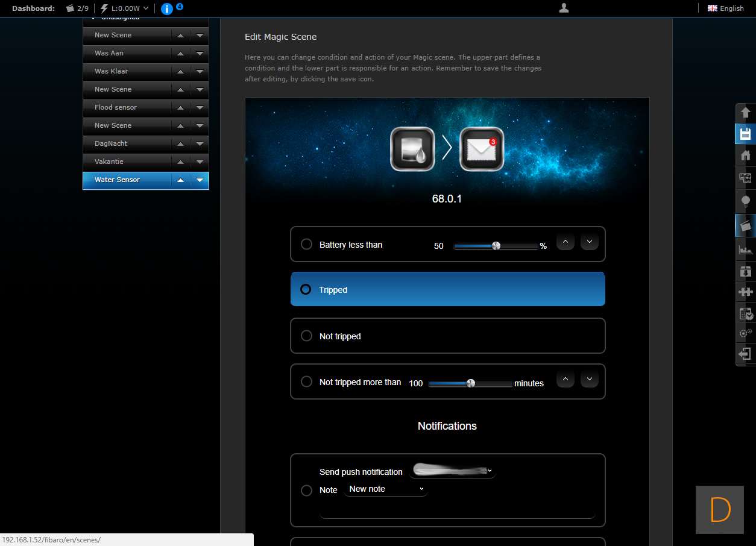Open the home icon in right sidebar
This screenshot has height=546, width=756.
(745, 155)
